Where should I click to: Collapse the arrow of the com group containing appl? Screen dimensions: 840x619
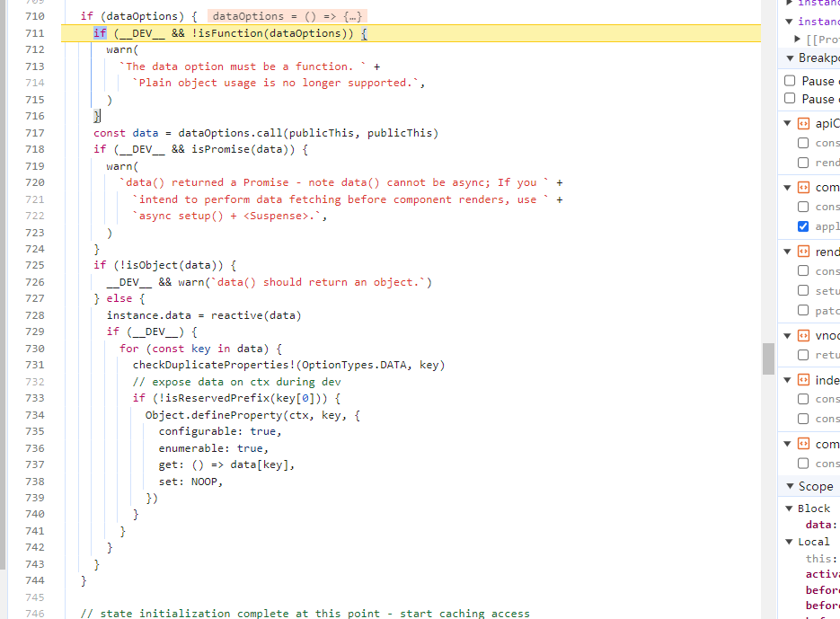(x=788, y=188)
